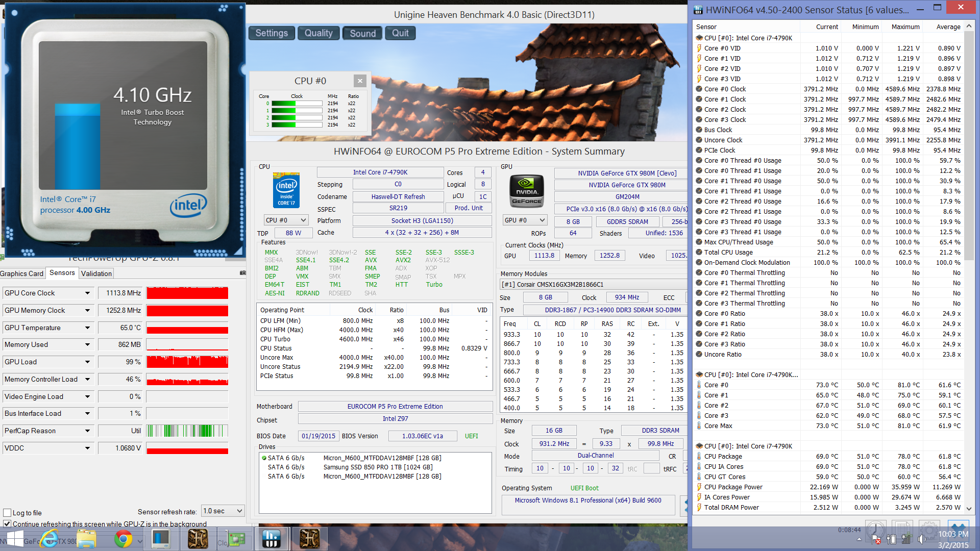
Task: Open the Memory Used sensor dropdown
Action: (87, 344)
